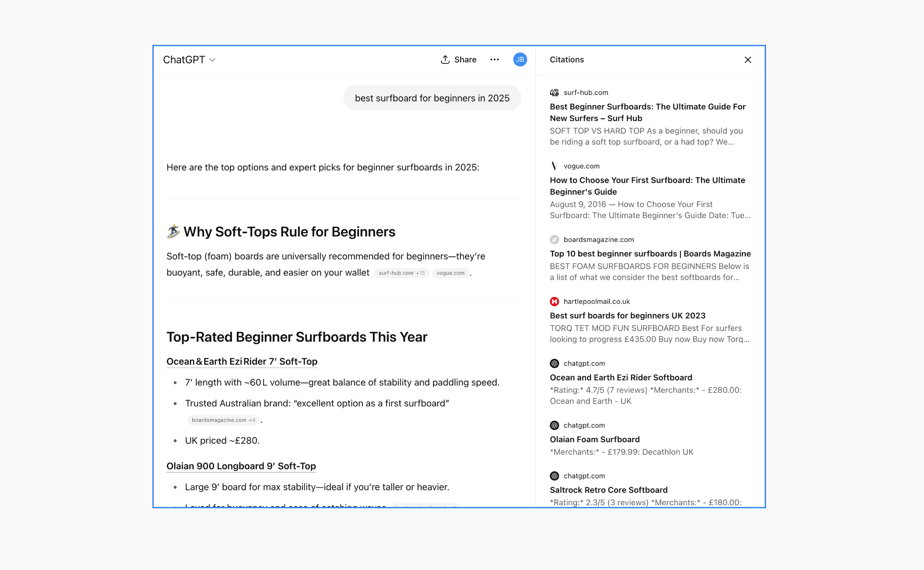The height and width of the screenshot is (570, 924).
Task: Open Top 10 best beginner surfboards citation
Action: pyautogui.click(x=650, y=254)
